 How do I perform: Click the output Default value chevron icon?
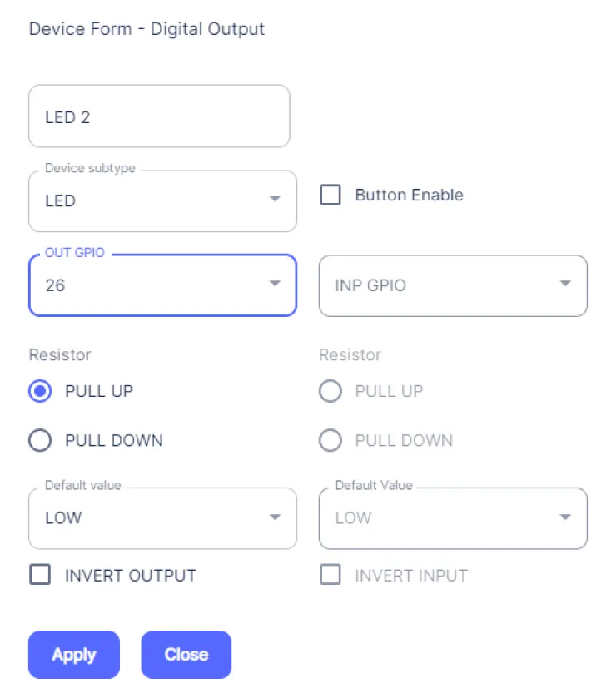pos(275,517)
